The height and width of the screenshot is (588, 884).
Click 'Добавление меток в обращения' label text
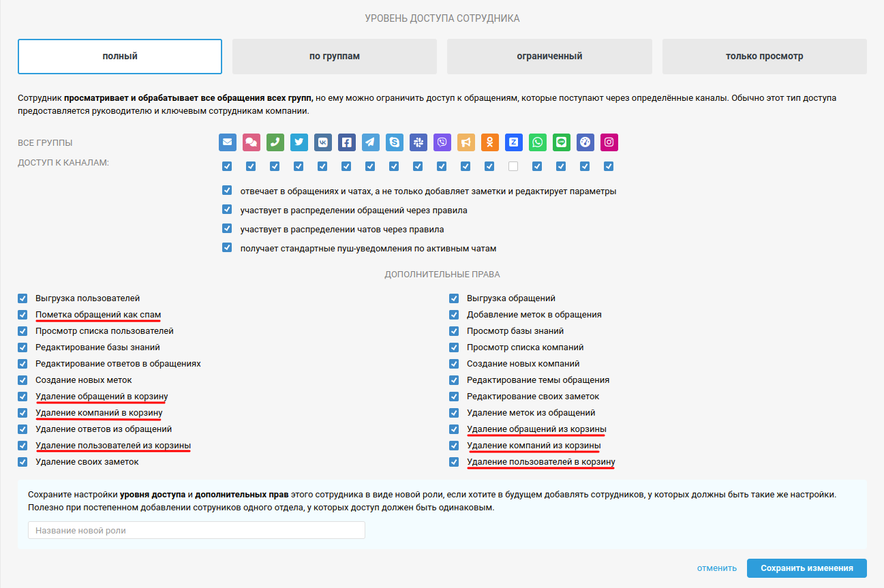click(534, 315)
